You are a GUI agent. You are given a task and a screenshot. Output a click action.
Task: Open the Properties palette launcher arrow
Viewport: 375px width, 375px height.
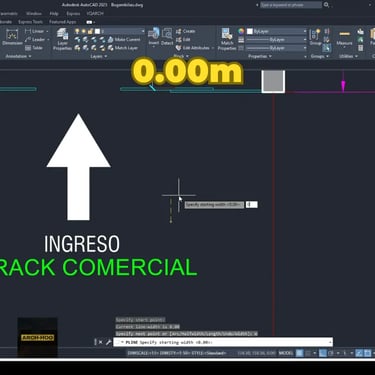tap(305, 57)
